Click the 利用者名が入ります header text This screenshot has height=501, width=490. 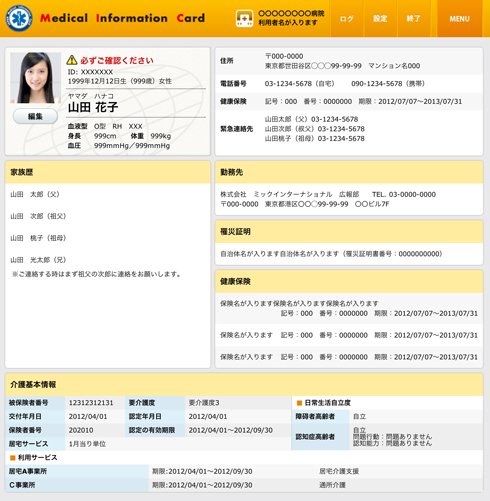click(x=288, y=23)
